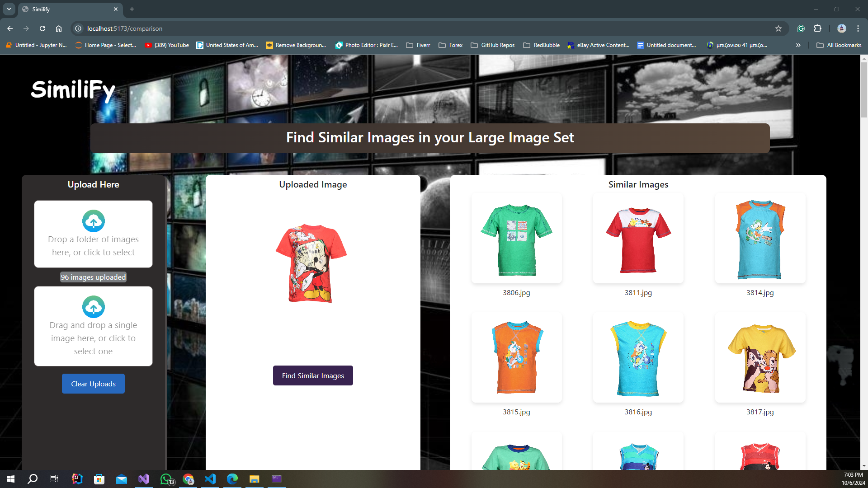Viewport: 868px width, 488px height.
Task: Open WhatsApp from the taskbar
Action: [166, 479]
